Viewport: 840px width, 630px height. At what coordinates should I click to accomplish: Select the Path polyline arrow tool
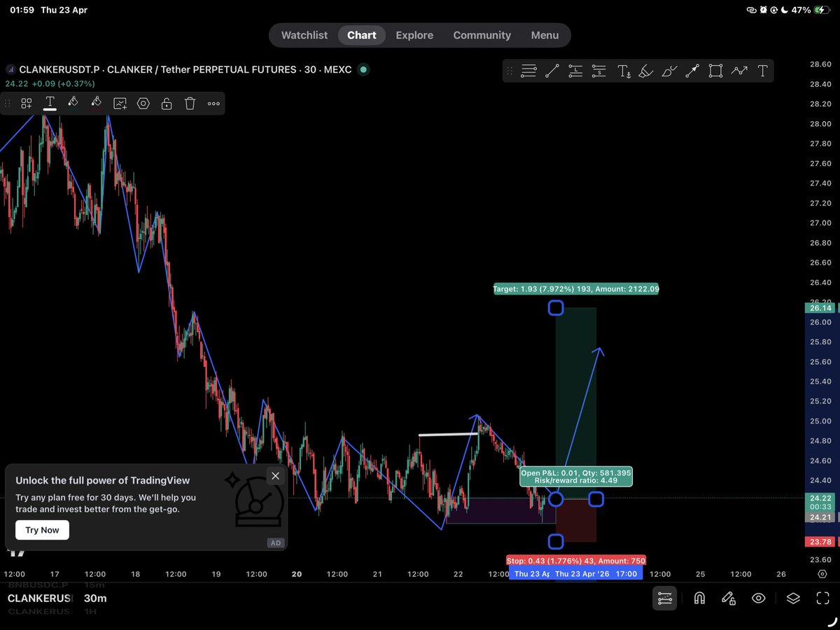point(739,71)
